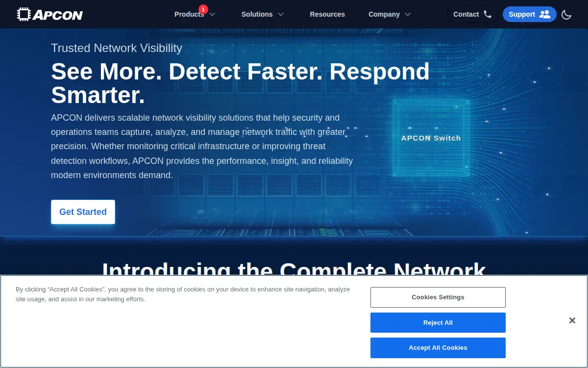Expand the Products chevron arrow
The width and height of the screenshot is (588, 368).
pyautogui.click(x=212, y=15)
